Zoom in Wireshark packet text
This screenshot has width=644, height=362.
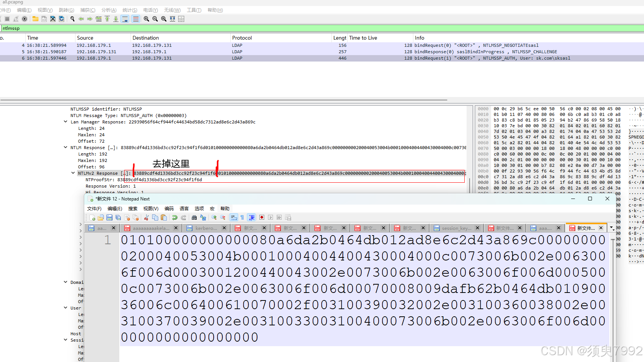click(146, 19)
